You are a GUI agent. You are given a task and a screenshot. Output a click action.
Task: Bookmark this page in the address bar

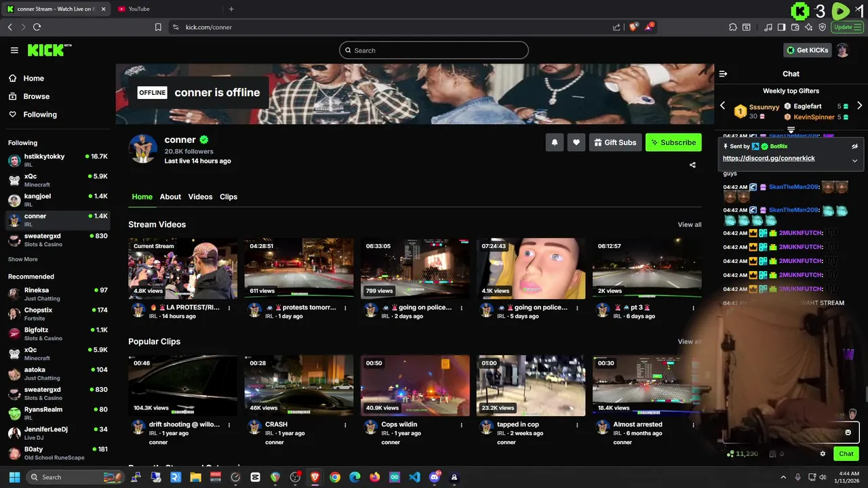click(158, 27)
